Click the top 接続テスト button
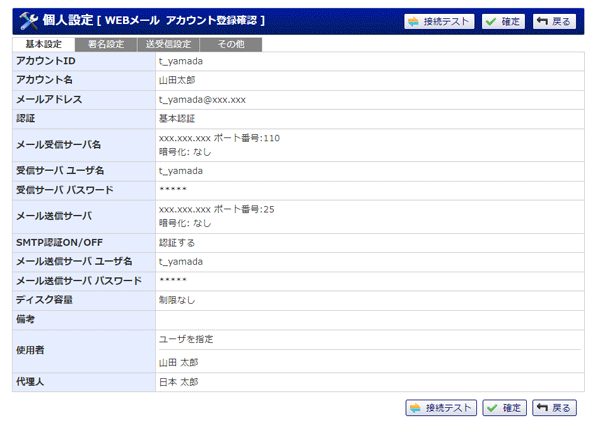 (x=439, y=21)
